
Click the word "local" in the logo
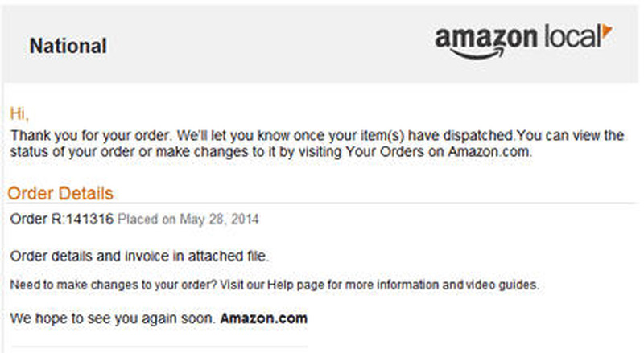tap(572, 37)
